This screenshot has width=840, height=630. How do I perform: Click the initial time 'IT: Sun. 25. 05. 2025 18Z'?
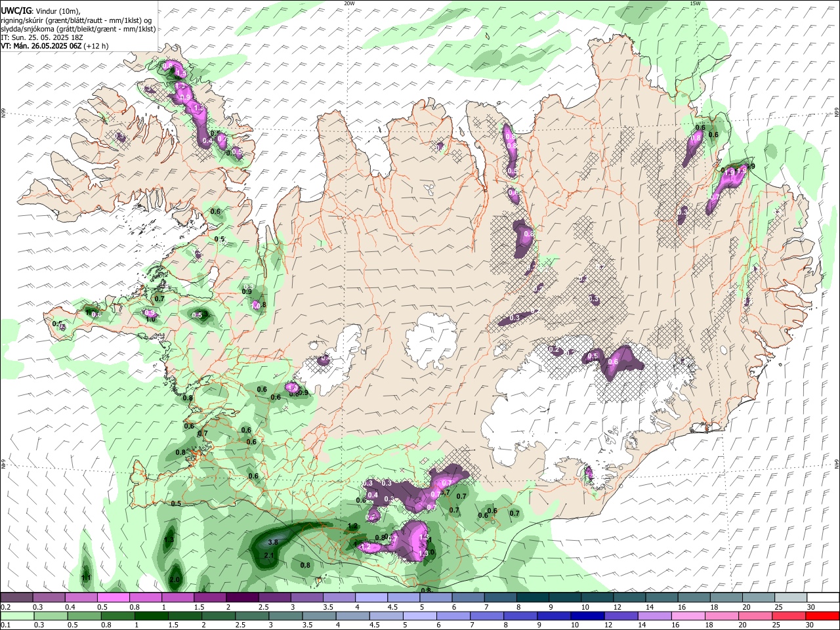[41, 37]
